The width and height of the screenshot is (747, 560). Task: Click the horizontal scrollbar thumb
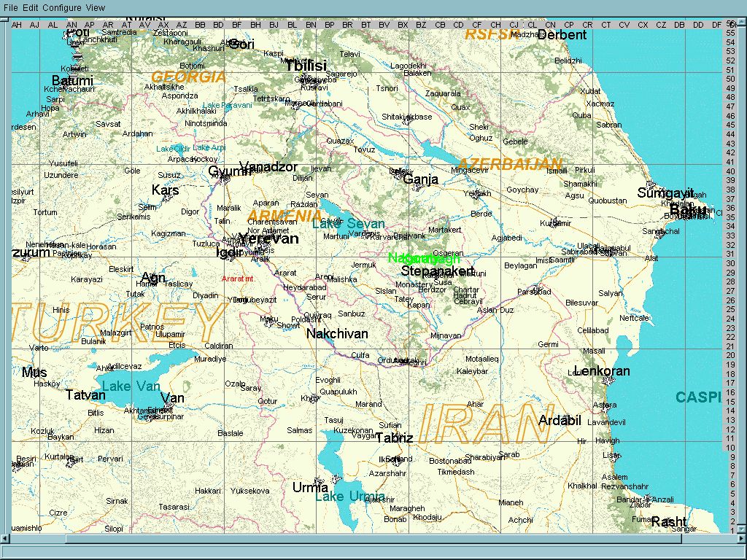[x=373, y=538]
